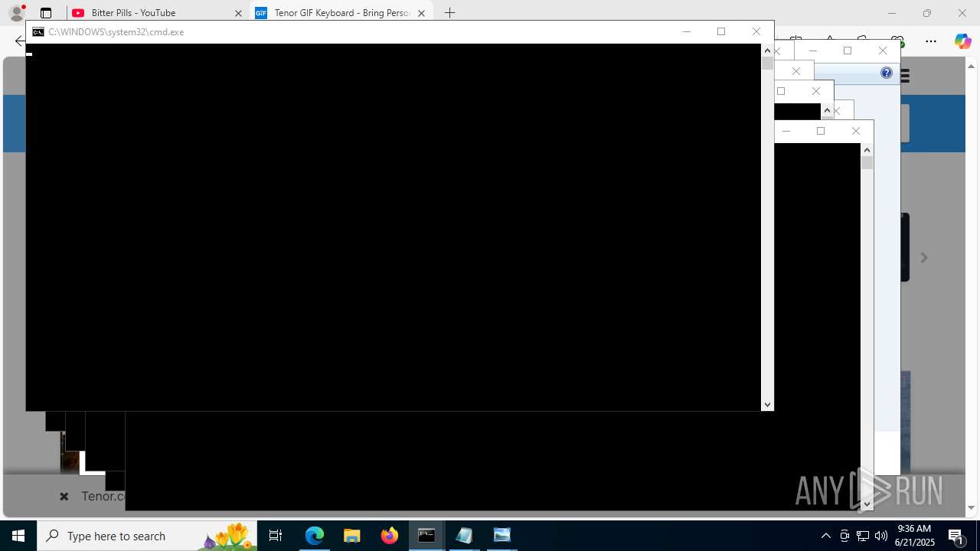Click the blue help icon in dialog behind
The width and height of the screenshot is (980, 551).
click(x=887, y=73)
